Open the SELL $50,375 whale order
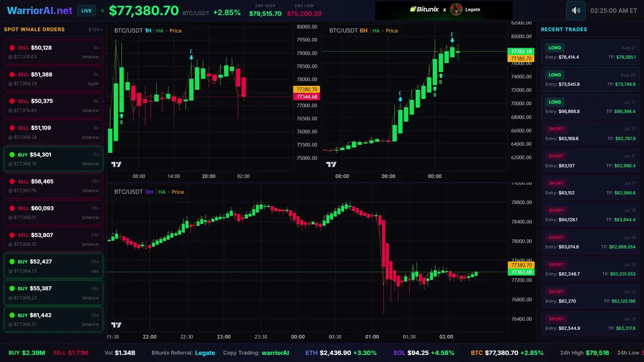The height and width of the screenshot is (362, 644). (x=53, y=105)
